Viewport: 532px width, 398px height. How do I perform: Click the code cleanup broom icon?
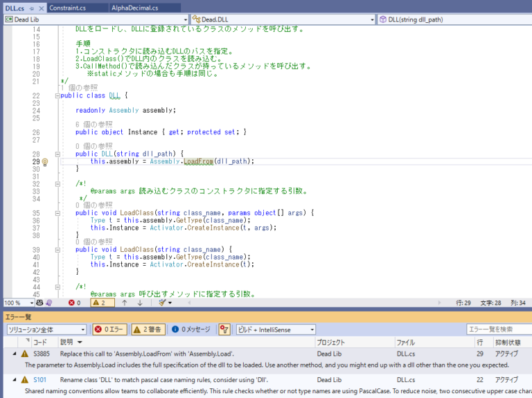(163, 302)
